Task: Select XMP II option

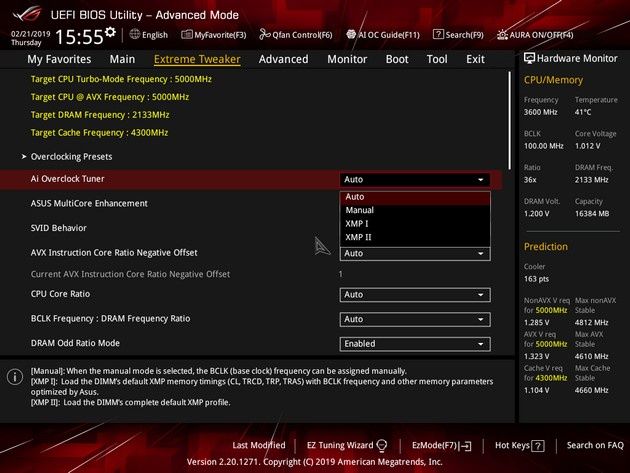Action: (x=415, y=237)
